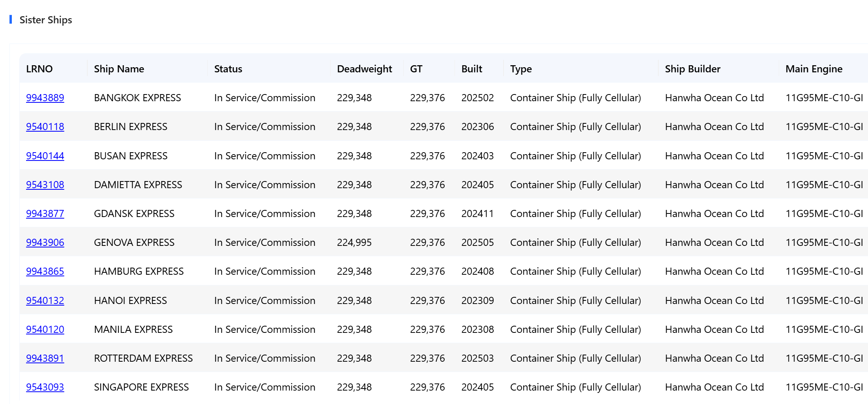Image resolution: width=868 pixels, height=404 pixels.
Task: Click the Ship Name column header
Action: pos(119,69)
